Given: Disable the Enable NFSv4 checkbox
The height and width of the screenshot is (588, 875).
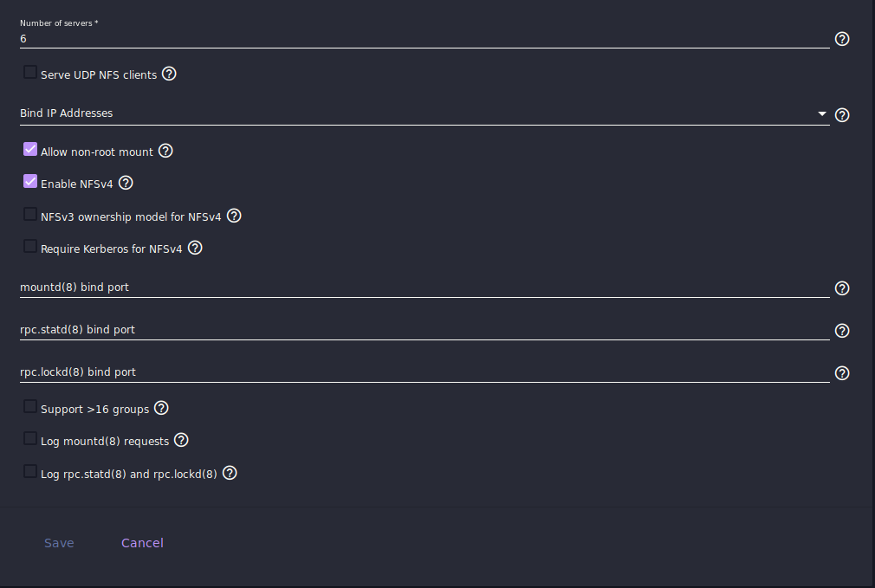Looking at the screenshot, I should pyautogui.click(x=30, y=181).
